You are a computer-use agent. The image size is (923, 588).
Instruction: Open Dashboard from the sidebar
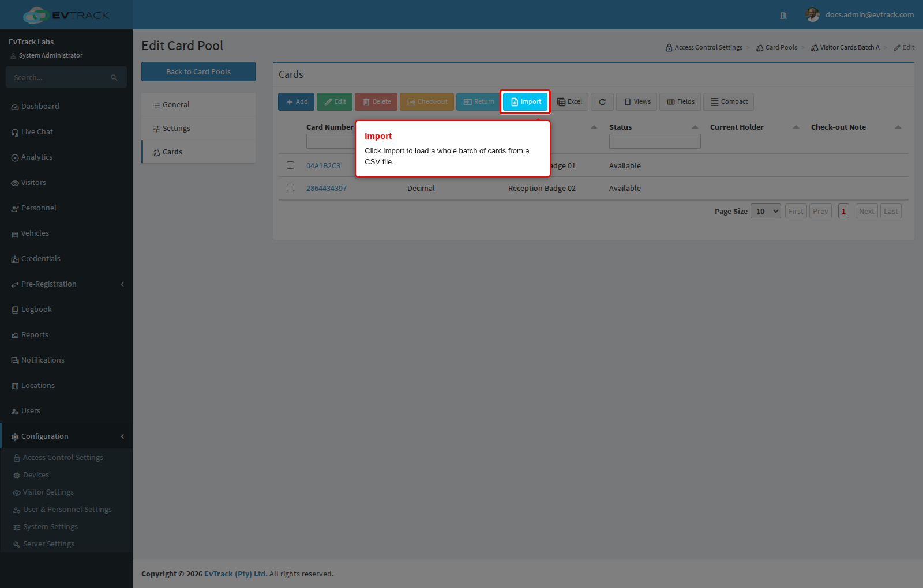(x=66, y=107)
